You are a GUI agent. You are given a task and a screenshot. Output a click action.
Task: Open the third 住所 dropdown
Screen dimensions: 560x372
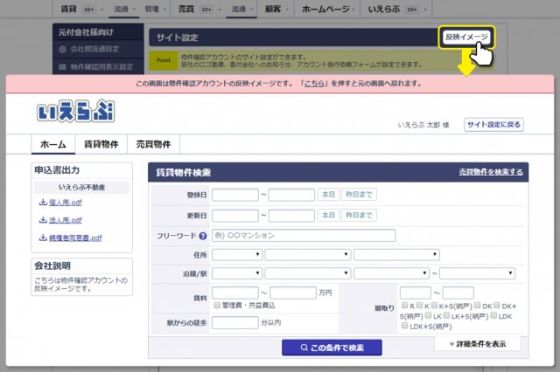(396, 255)
